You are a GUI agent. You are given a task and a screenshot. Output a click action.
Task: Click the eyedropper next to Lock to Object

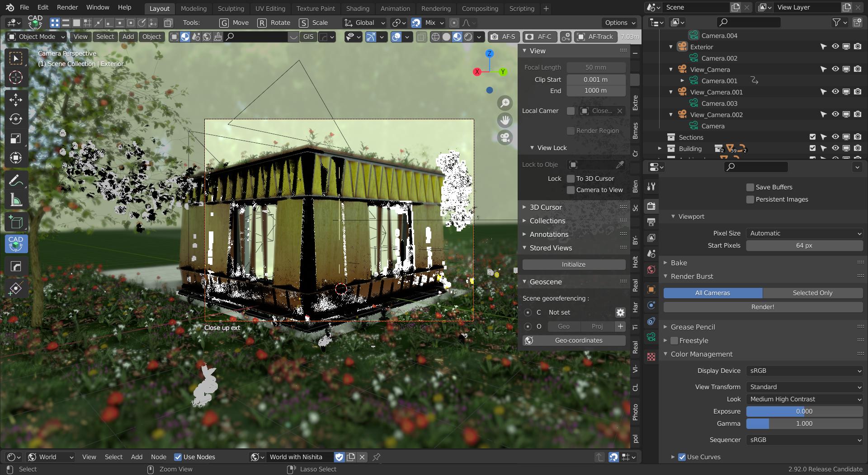(620, 165)
